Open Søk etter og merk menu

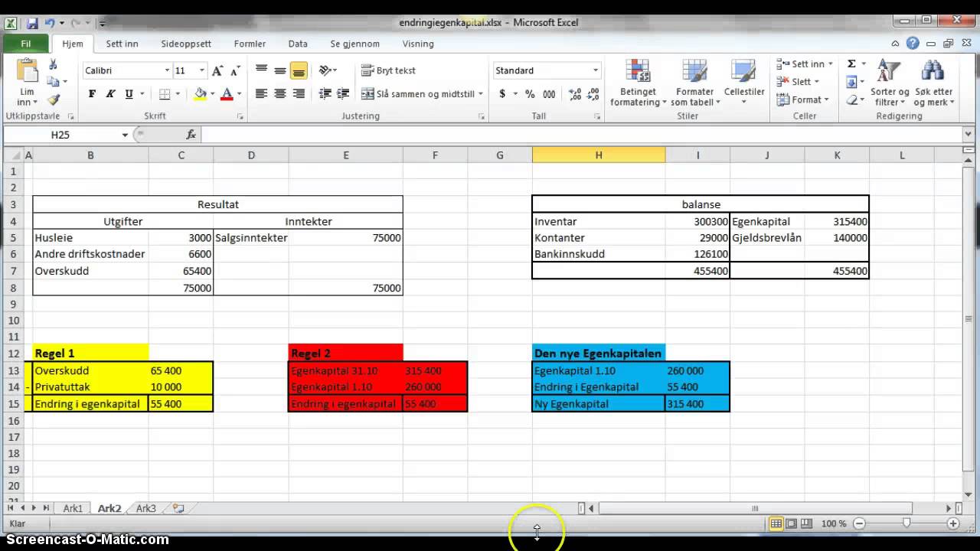pyautogui.click(x=933, y=83)
